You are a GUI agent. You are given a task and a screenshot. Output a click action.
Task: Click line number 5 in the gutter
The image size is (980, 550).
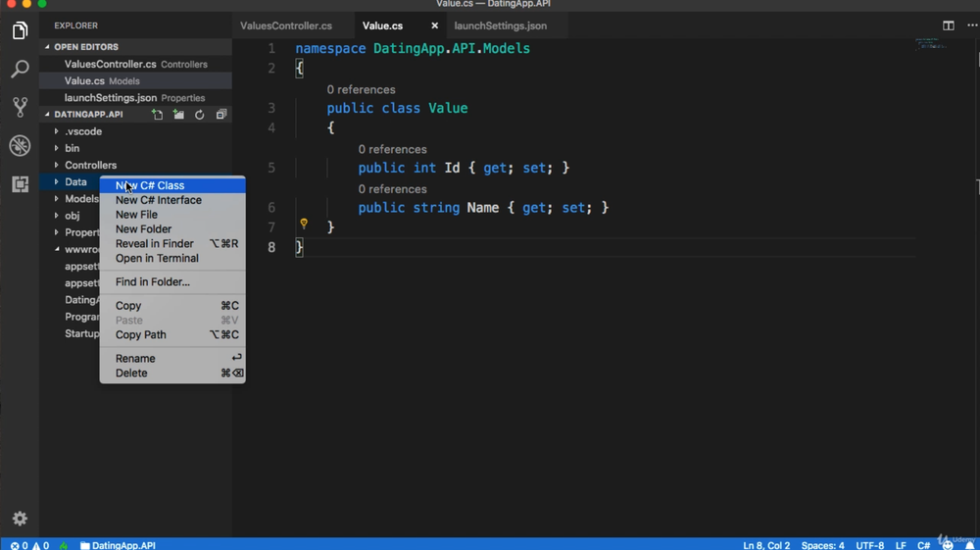tap(271, 168)
